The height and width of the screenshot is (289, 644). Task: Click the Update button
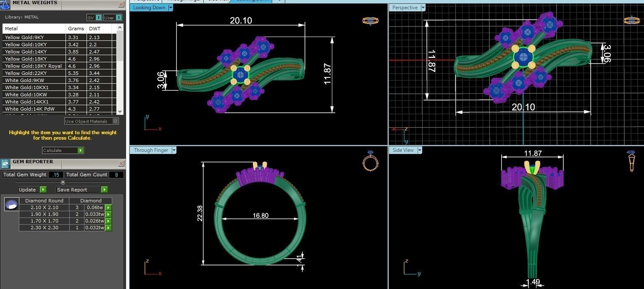click(32, 190)
